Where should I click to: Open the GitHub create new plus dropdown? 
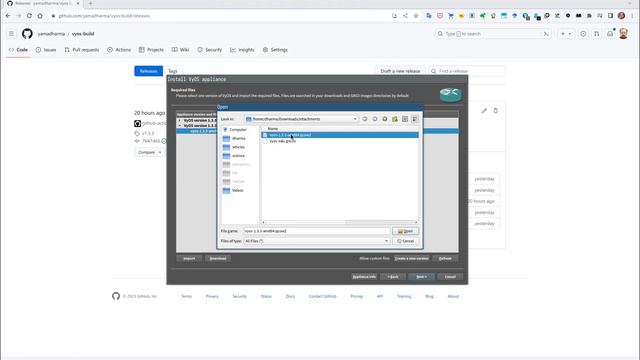[566, 34]
